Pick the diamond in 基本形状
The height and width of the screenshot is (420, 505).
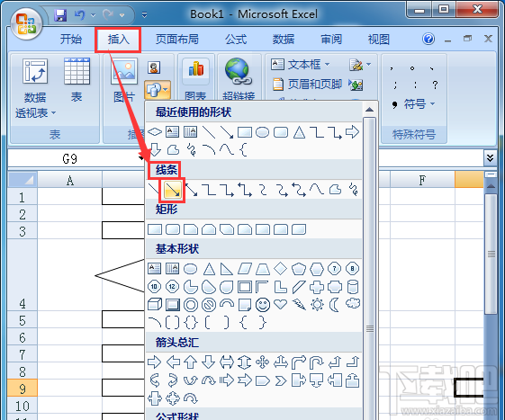click(280, 268)
